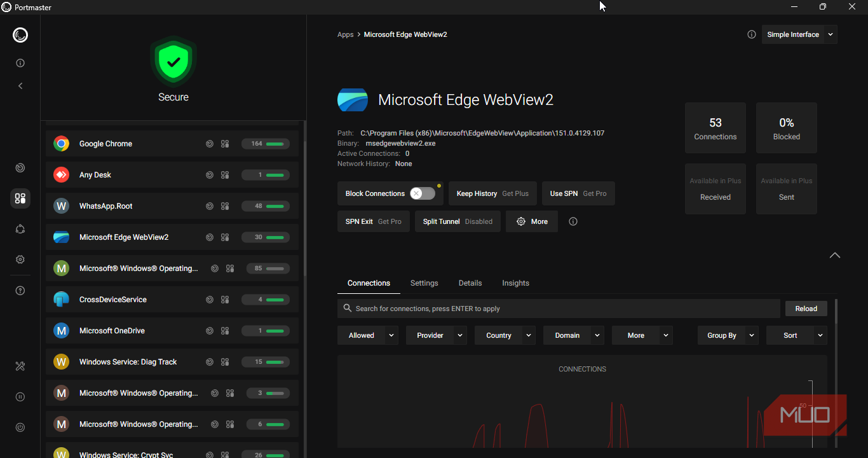Open the app settings icon in the Microsoft OneDrive row
This screenshot has width=868, height=458.
click(x=225, y=331)
